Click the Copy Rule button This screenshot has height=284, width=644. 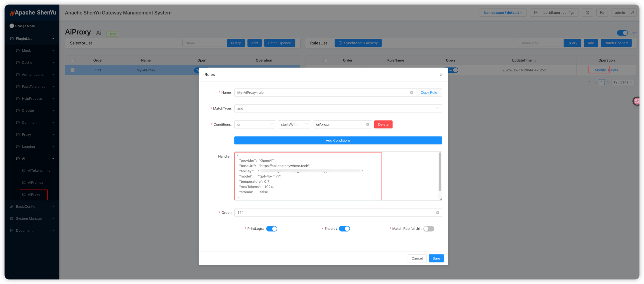point(428,92)
